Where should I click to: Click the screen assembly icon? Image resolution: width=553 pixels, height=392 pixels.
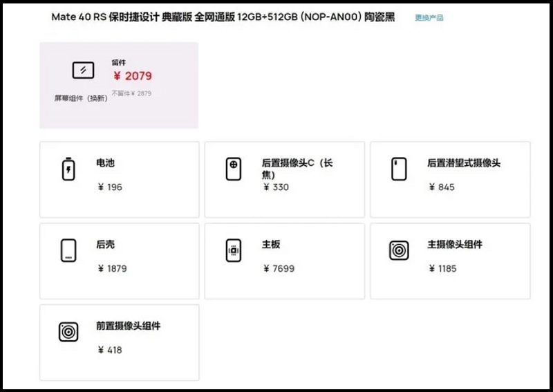[x=83, y=70]
